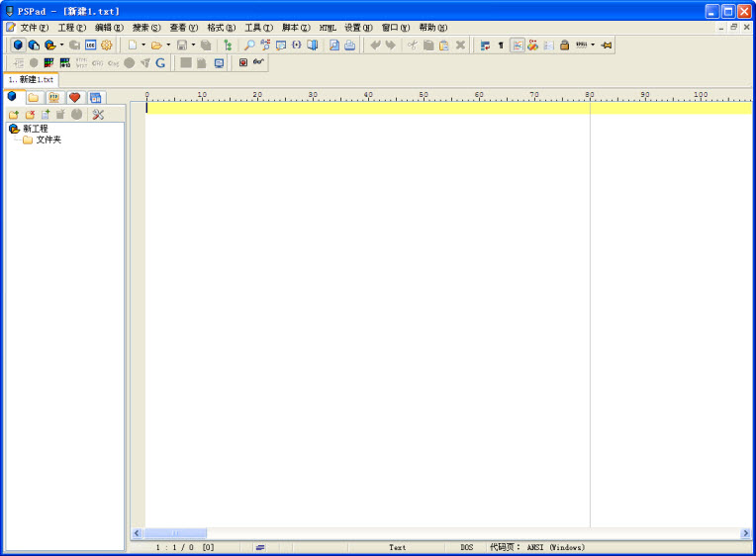
Task: Click the horizontal scrollbar right arrow
Action: (x=745, y=533)
